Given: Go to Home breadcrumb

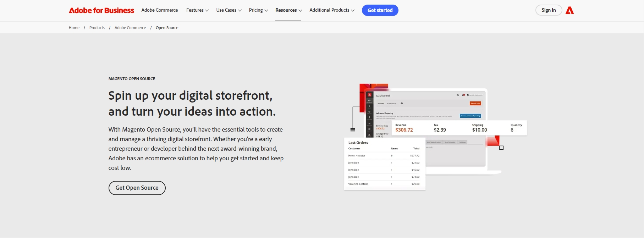Looking at the screenshot, I should (x=74, y=28).
